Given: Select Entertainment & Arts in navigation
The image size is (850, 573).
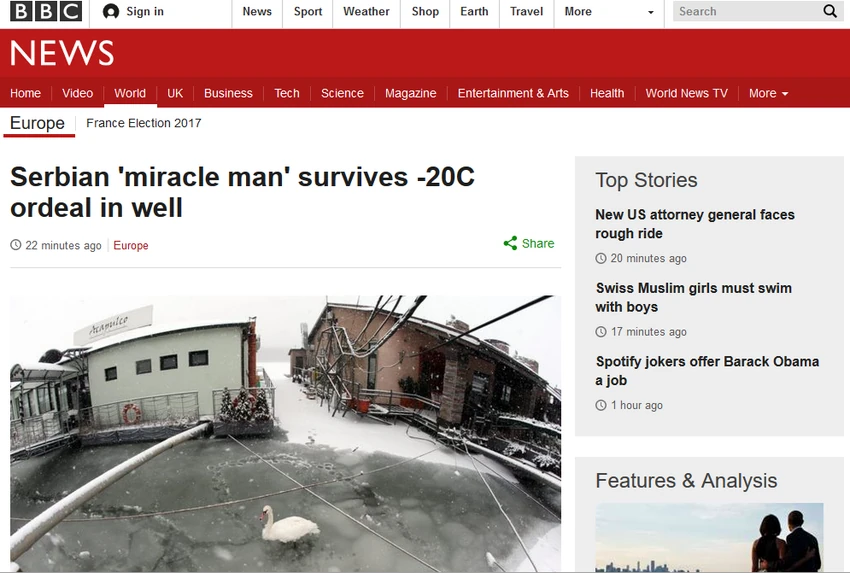Looking at the screenshot, I should 513,93.
